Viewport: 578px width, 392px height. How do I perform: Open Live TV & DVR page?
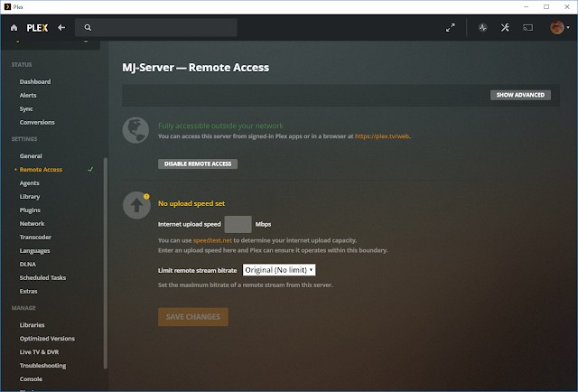(x=39, y=352)
